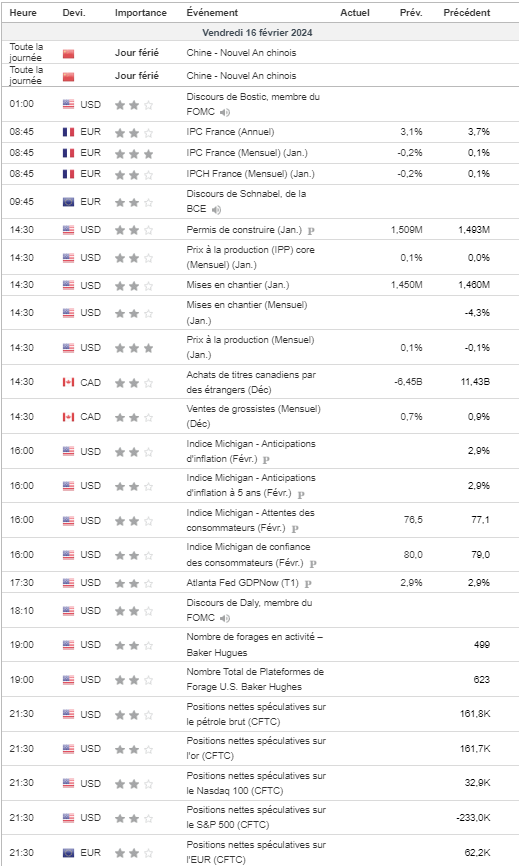Open Achats de titres canadiens par des étrangers event

click(251, 382)
